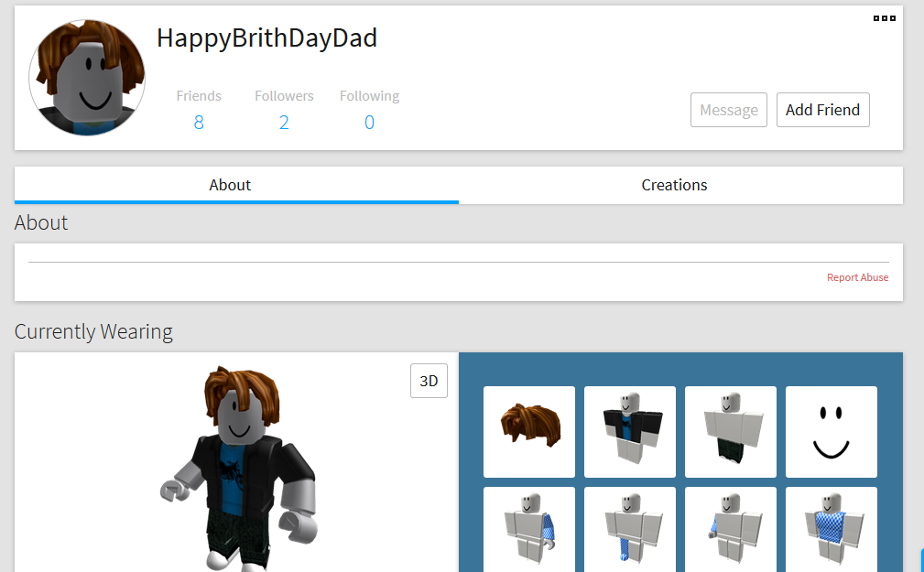The image size is (924, 572).
Task: Select the black jacket shirt item
Action: [x=630, y=431]
